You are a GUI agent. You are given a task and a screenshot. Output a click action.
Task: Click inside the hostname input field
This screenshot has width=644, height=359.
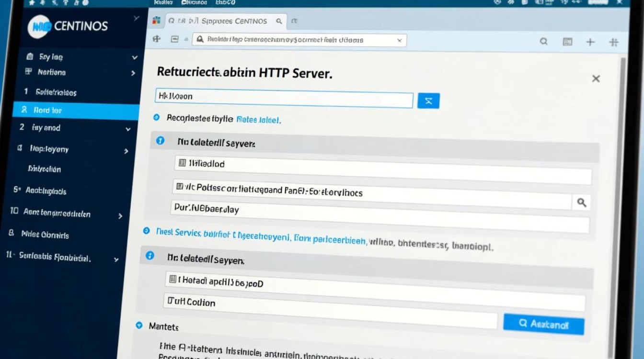tap(283, 100)
